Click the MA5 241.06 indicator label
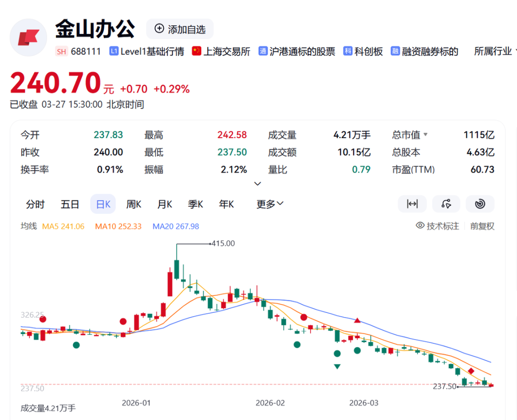 coord(63,226)
